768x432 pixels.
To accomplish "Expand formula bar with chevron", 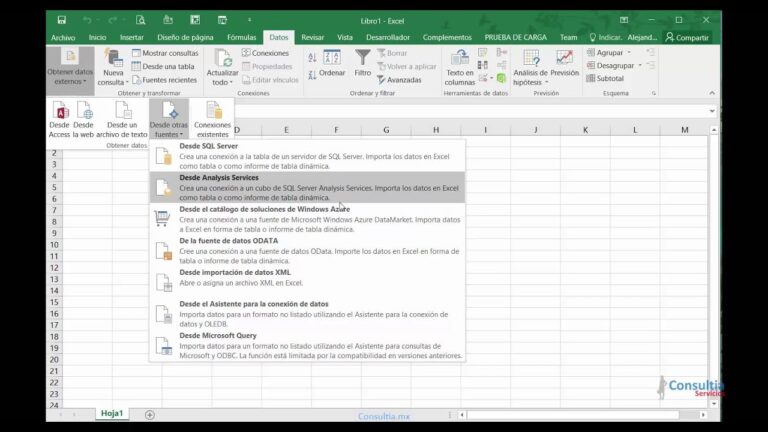I will [712, 111].
